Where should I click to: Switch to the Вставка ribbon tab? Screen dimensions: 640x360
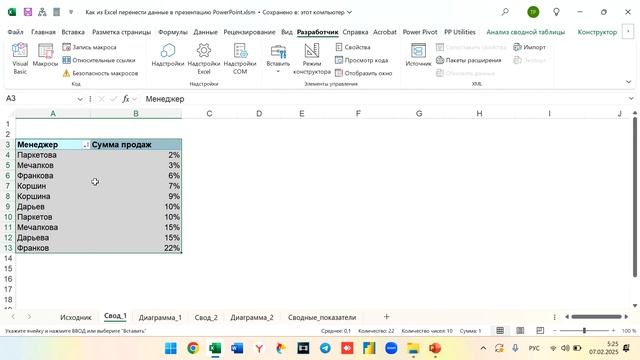click(x=73, y=32)
